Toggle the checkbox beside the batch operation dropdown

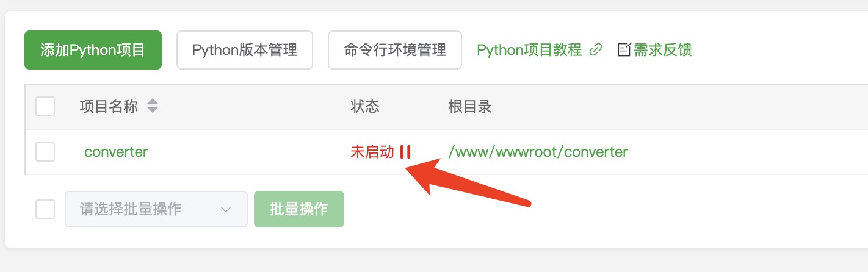pyautogui.click(x=45, y=209)
